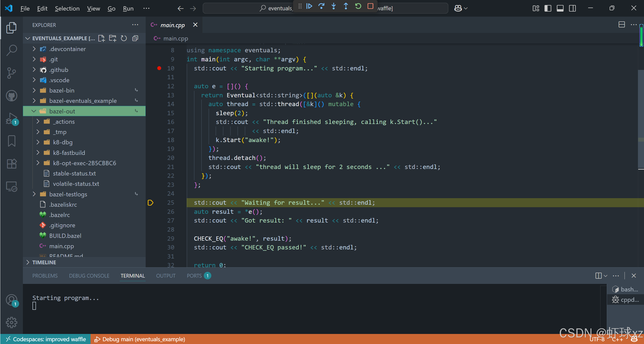Click Debug main (eventuals_example) status item
This screenshot has width=644, height=344.
point(139,339)
